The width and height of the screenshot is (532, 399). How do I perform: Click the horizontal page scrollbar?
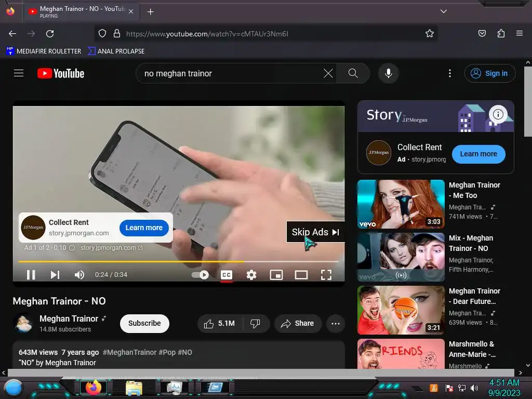(261, 373)
